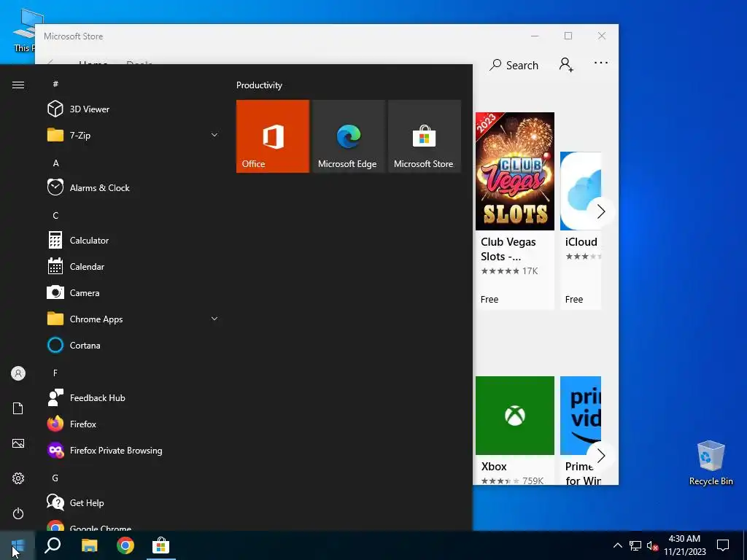Open the Chrome Apps folder entry
The height and width of the screenshot is (560, 747).
[x=133, y=319]
